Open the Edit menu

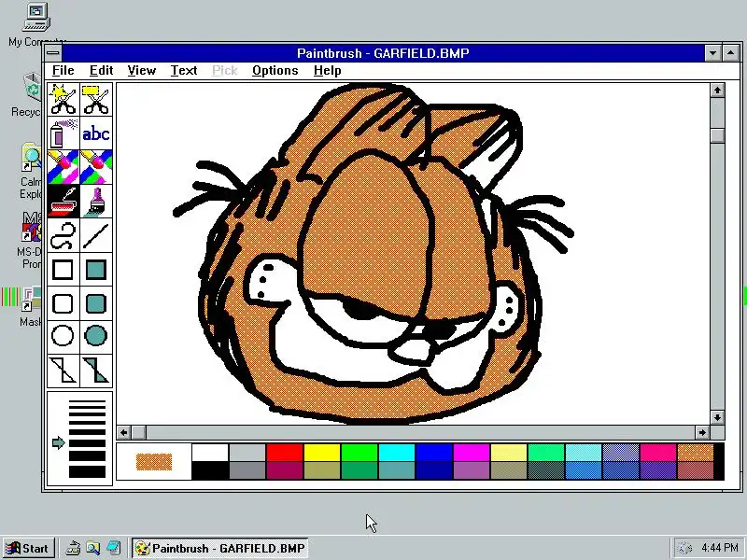tap(101, 71)
